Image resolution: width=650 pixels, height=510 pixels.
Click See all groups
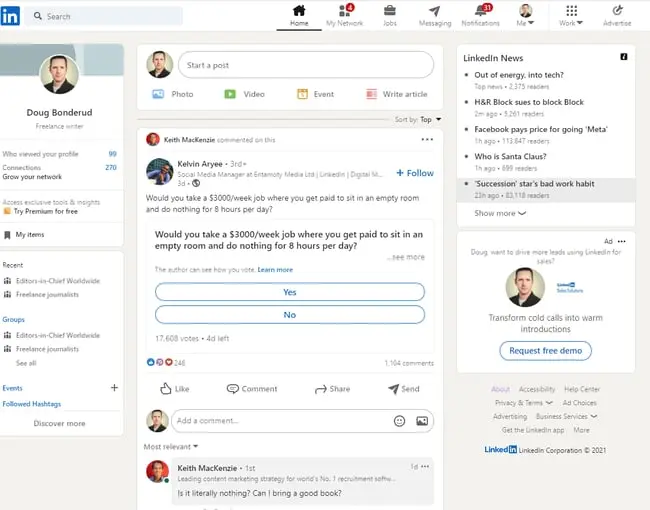pyautogui.click(x=26, y=363)
